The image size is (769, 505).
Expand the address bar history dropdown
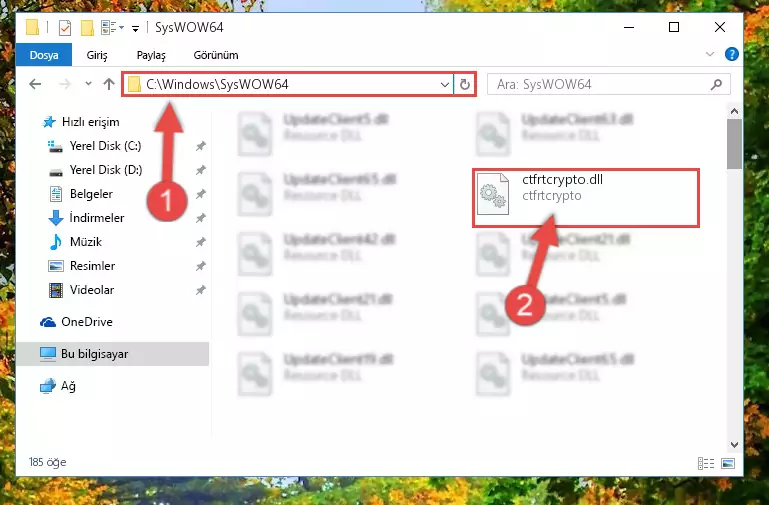tap(444, 85)
